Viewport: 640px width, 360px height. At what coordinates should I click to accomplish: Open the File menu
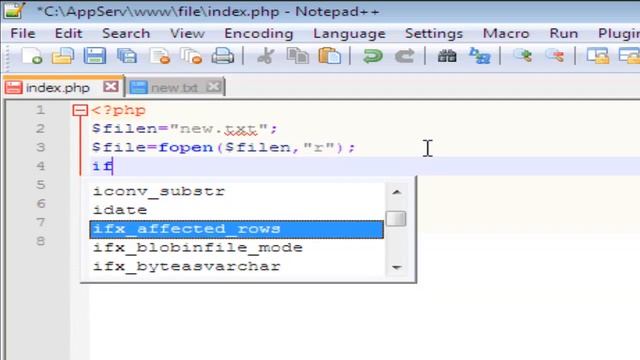[x=23, y=33]
